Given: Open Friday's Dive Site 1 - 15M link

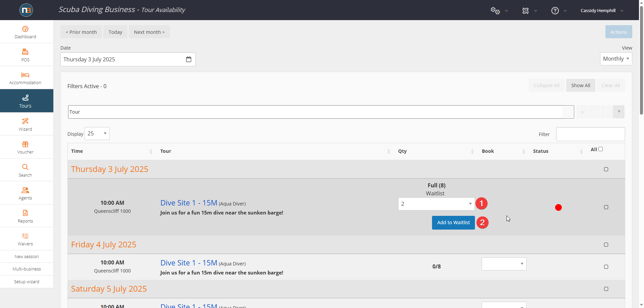Looking at the screenshot, I should [x=189, y=263].
